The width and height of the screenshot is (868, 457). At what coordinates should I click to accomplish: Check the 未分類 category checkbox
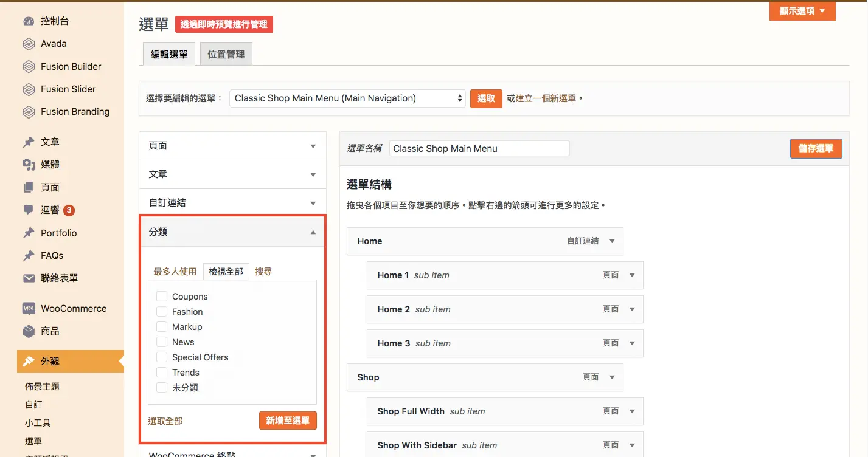(x=162, y=388)
